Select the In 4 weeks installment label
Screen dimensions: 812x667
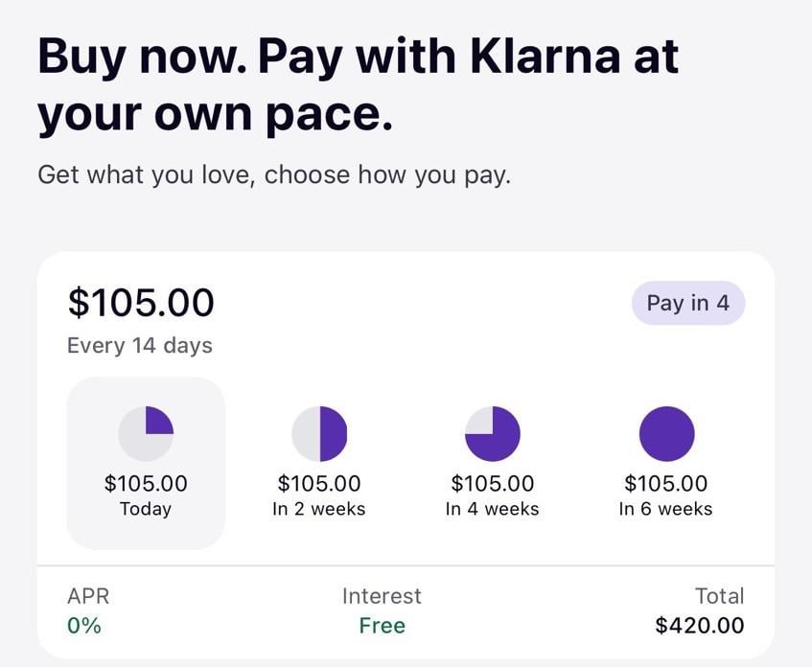[492, 509]
